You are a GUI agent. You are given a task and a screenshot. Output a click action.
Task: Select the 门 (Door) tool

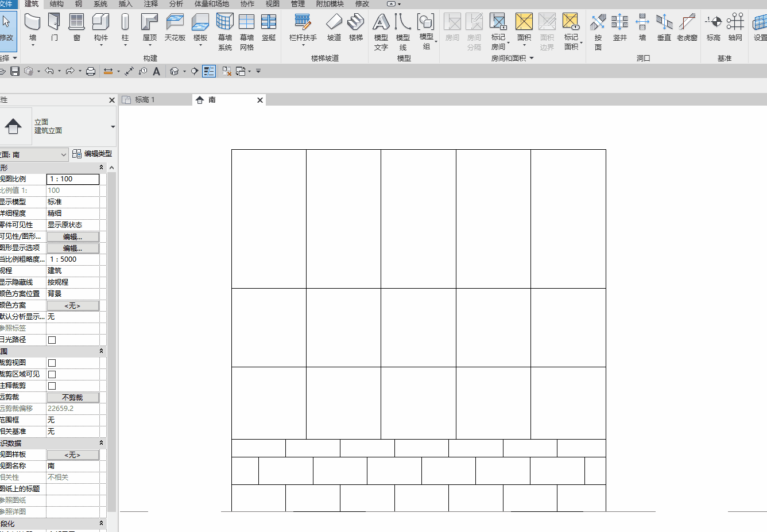[55, 28]
